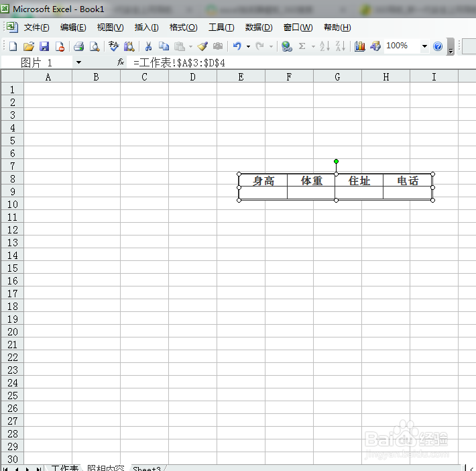
Task: Expand the undo history dropdown arrow
Action: 248,47
